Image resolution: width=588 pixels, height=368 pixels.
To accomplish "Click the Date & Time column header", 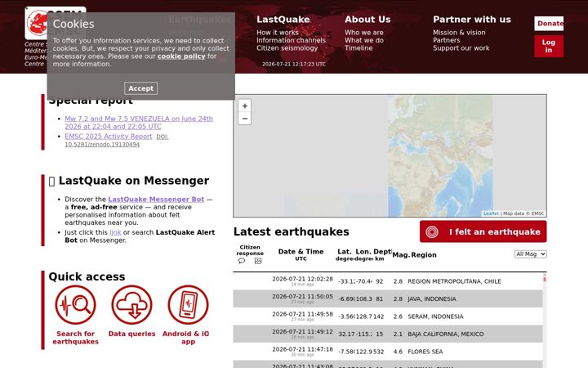I will coord(301,254).
